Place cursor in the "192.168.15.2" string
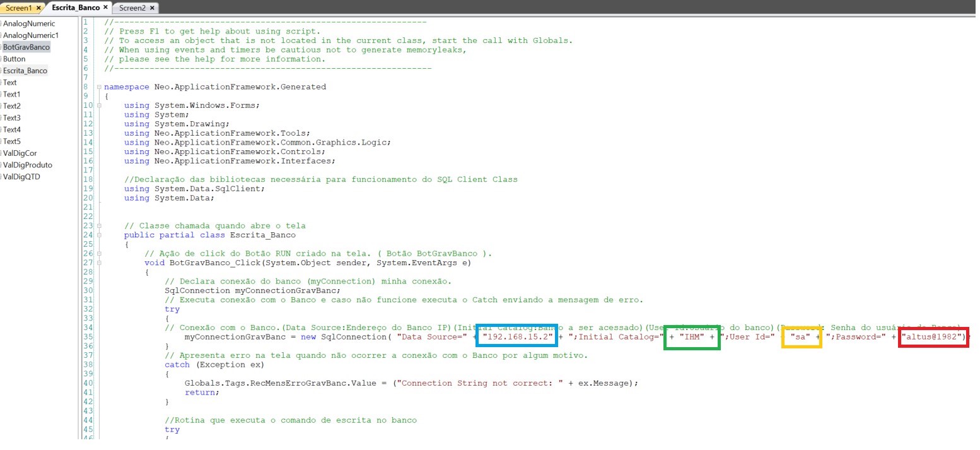The width and height of the screenshot is (980, 450). point(517,338)
